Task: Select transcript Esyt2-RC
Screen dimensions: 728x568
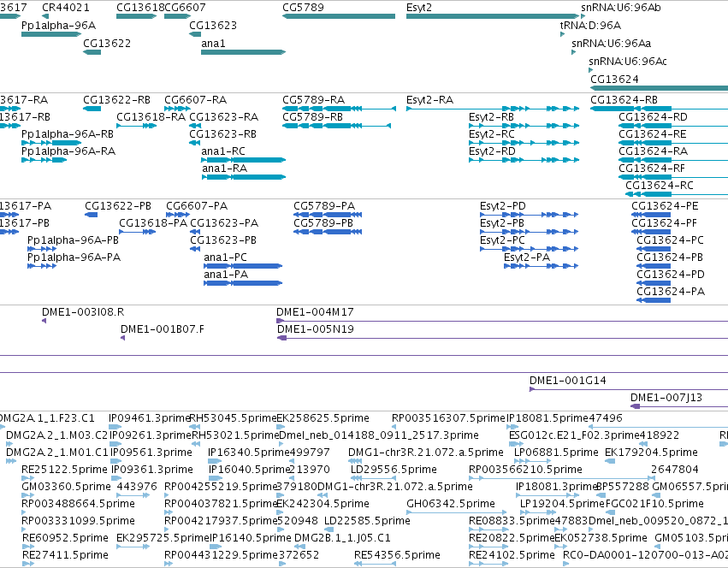Action: click(492, 134)
